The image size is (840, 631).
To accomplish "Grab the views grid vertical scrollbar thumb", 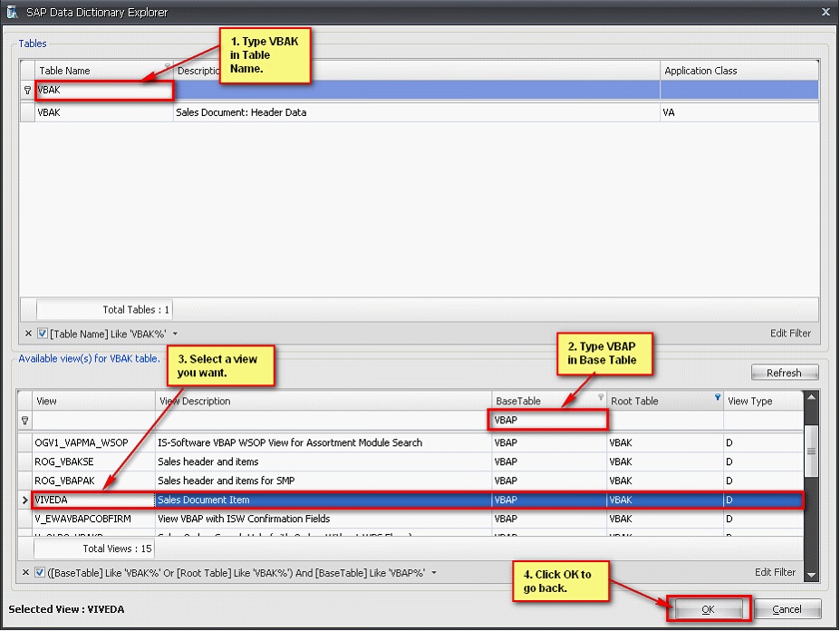I will click(x=811, y=451).
